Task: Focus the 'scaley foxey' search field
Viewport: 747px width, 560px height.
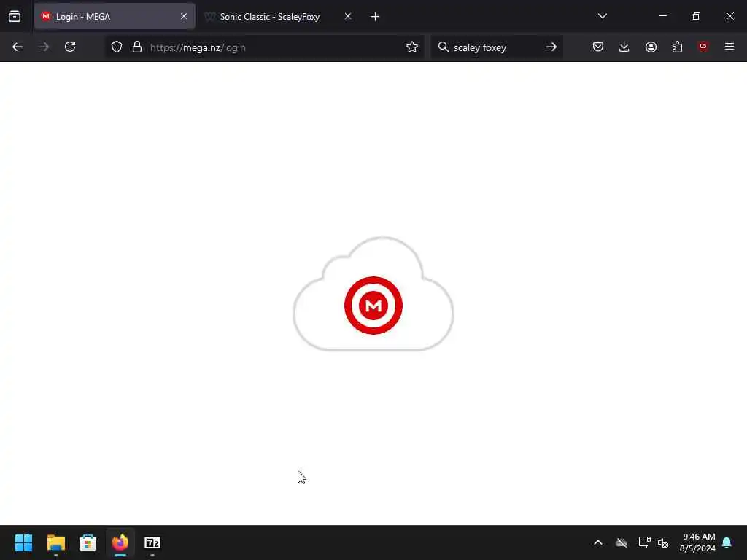Action: click(x=495, y=47)
